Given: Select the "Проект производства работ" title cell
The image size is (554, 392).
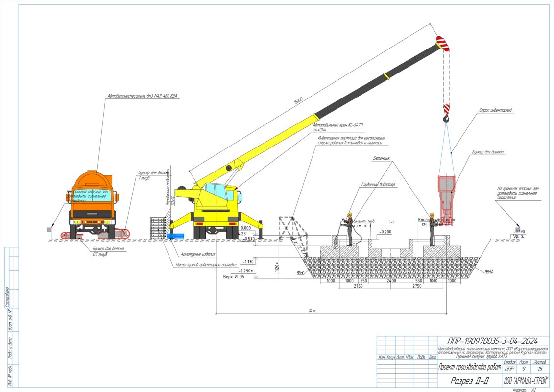Looking at the screenshot, I should (x=470, y=367).
